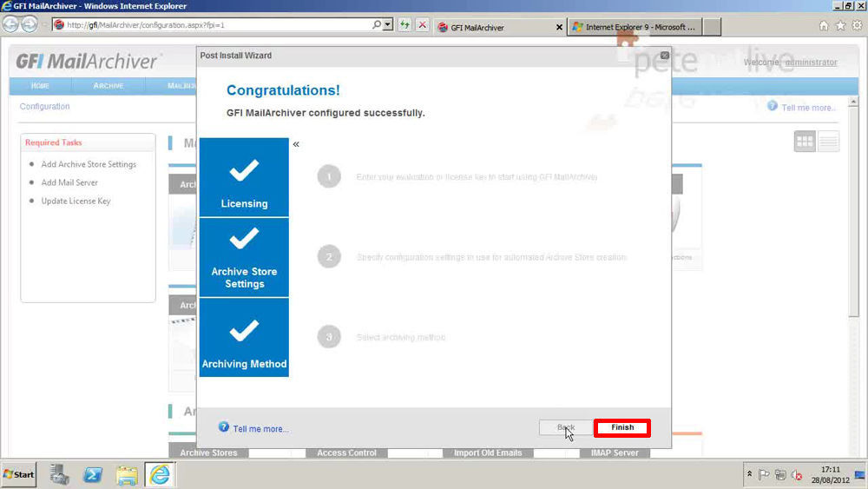Switch to grid view layout
This screenshot has height=489, width=868.
pyautogui.click(x=805, y=142)
